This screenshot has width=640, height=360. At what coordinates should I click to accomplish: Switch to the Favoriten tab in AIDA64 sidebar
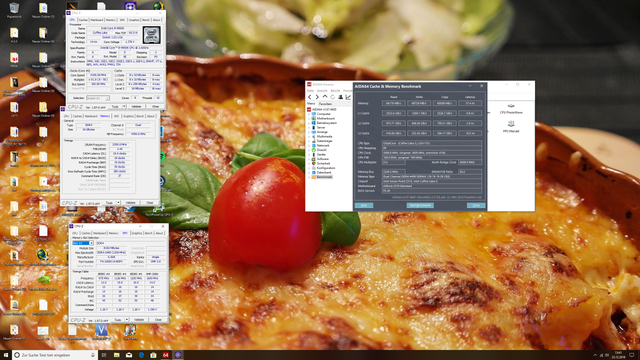tap(325, 104)
